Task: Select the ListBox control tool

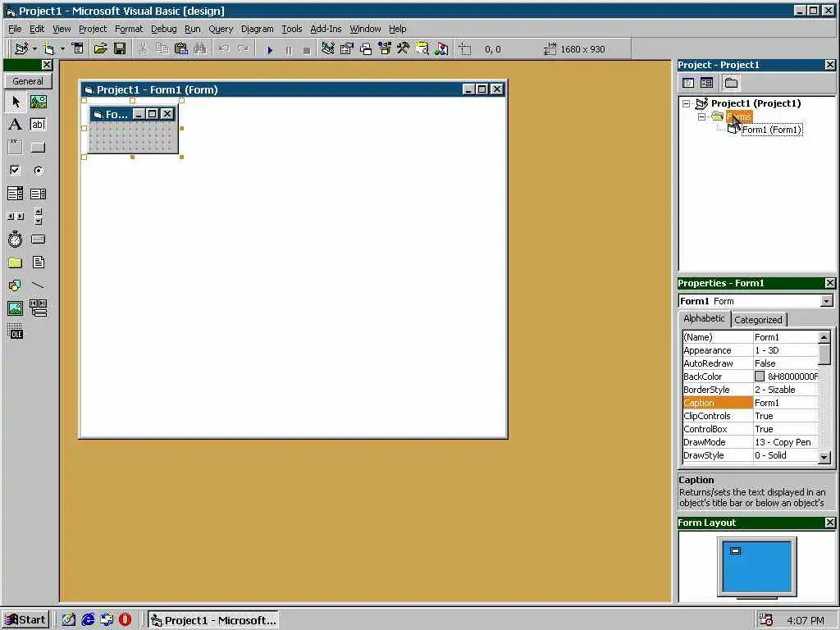Action: coord(38,194)
